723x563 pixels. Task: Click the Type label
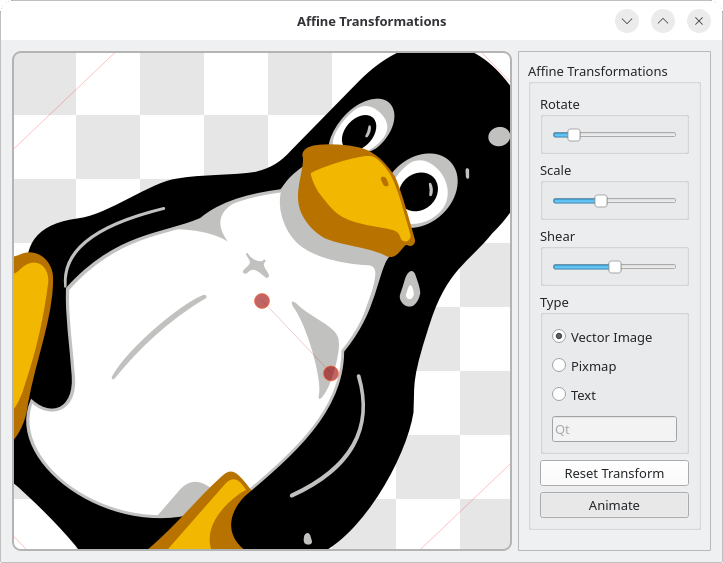(554, 303)
